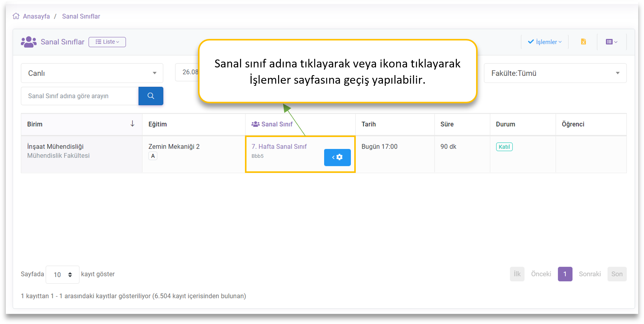The width and height of the screenshot is (644, 324).
Task: Go to Anasayfa breadcrumb link
Action: (x=36, y=16)
